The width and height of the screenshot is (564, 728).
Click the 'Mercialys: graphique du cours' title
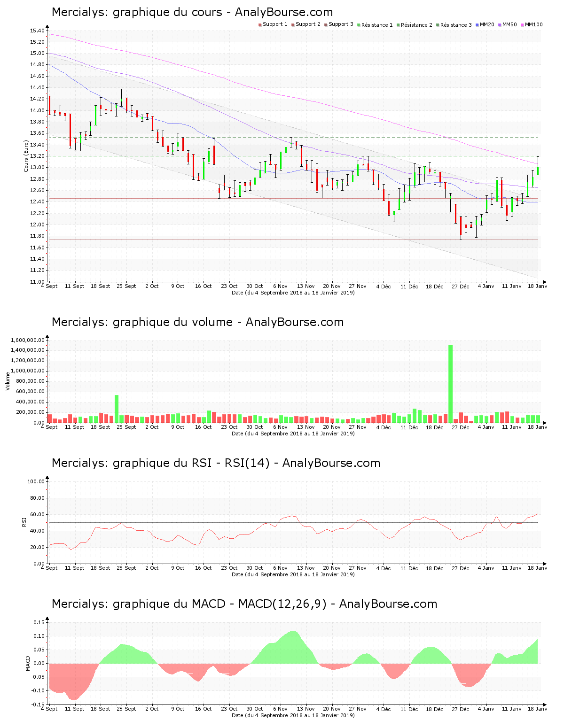pos(137,12)
